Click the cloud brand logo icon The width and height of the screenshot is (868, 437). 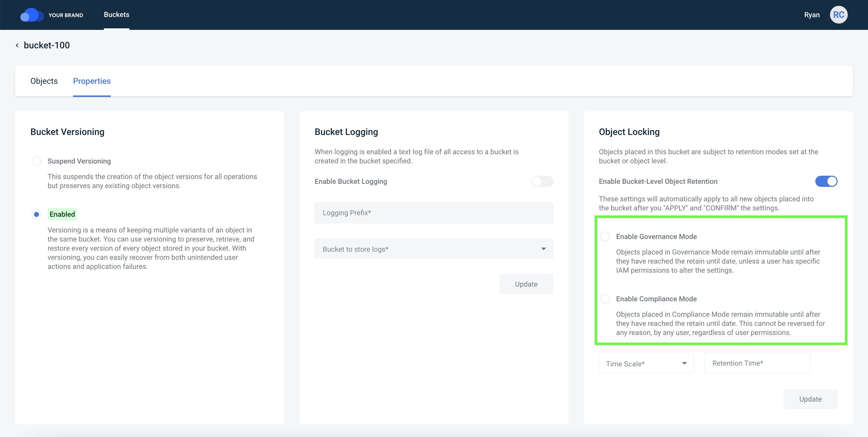coord(32,15)
